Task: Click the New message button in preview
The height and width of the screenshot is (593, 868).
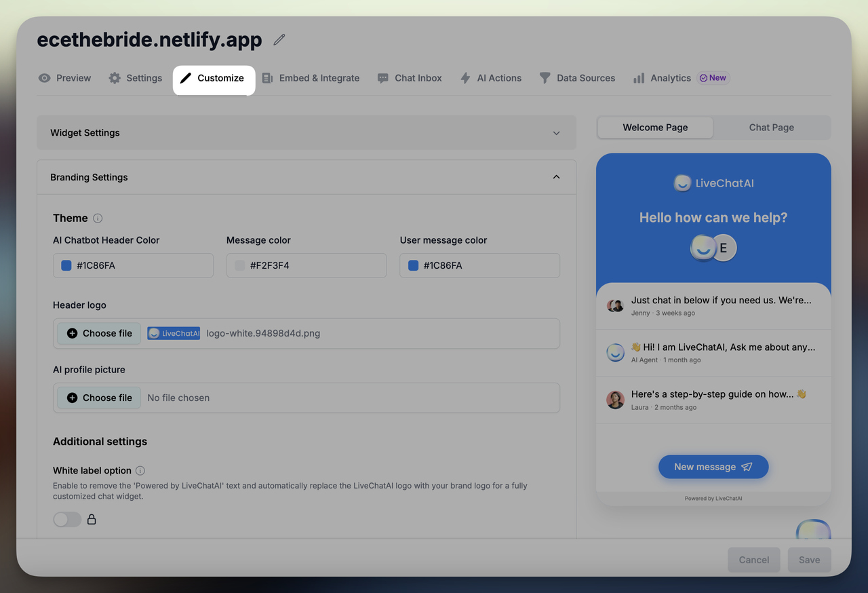Action: click(x=713, y=467)
